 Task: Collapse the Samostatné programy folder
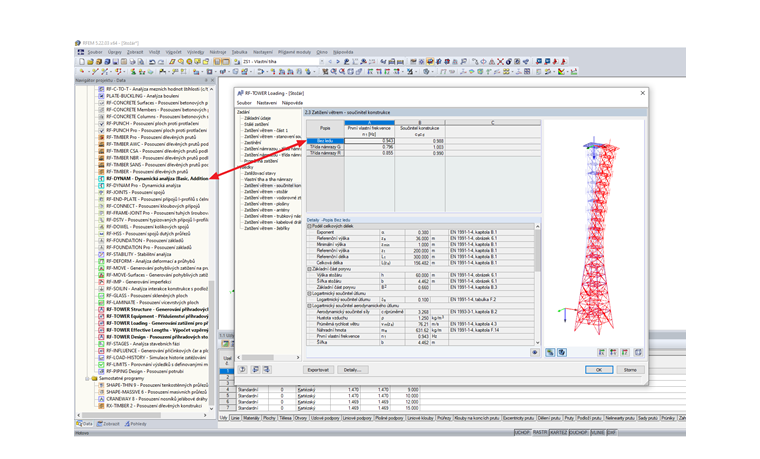click(88, 378)
